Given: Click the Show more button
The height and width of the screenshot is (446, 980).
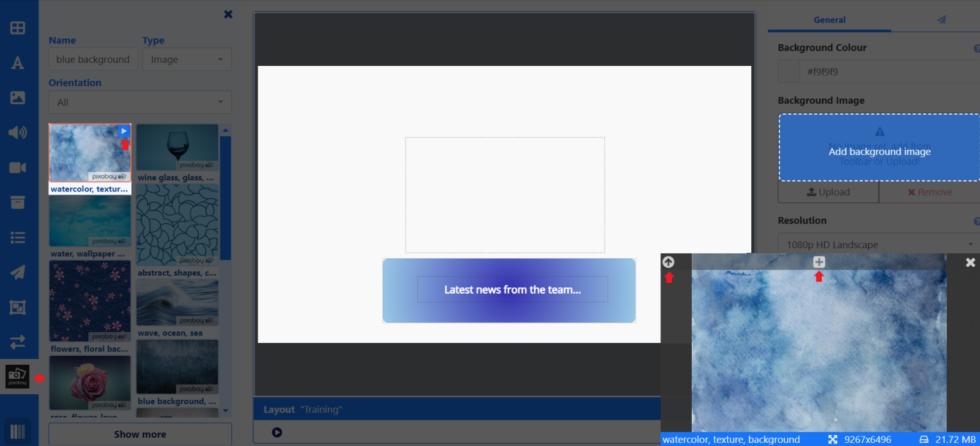Looking at the screenshot, I should (x=140, y=434).
